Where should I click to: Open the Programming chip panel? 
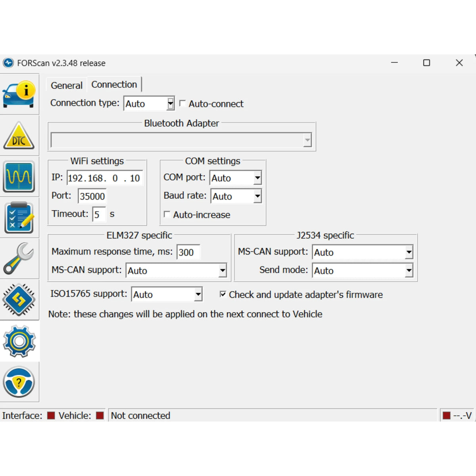[x=20, y=300]
